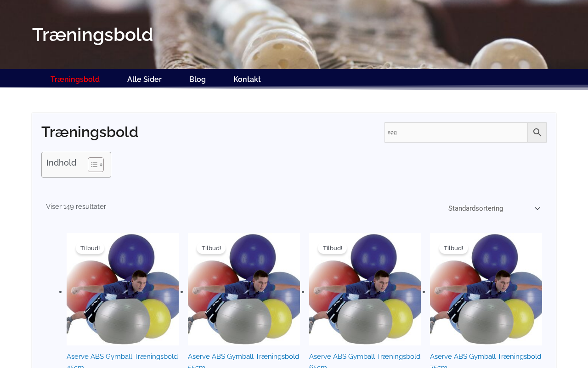Open the Aserve Gymball 55cm product thumbnail
The height and width of the screenshot is (368, 588).
coord(244,289)
